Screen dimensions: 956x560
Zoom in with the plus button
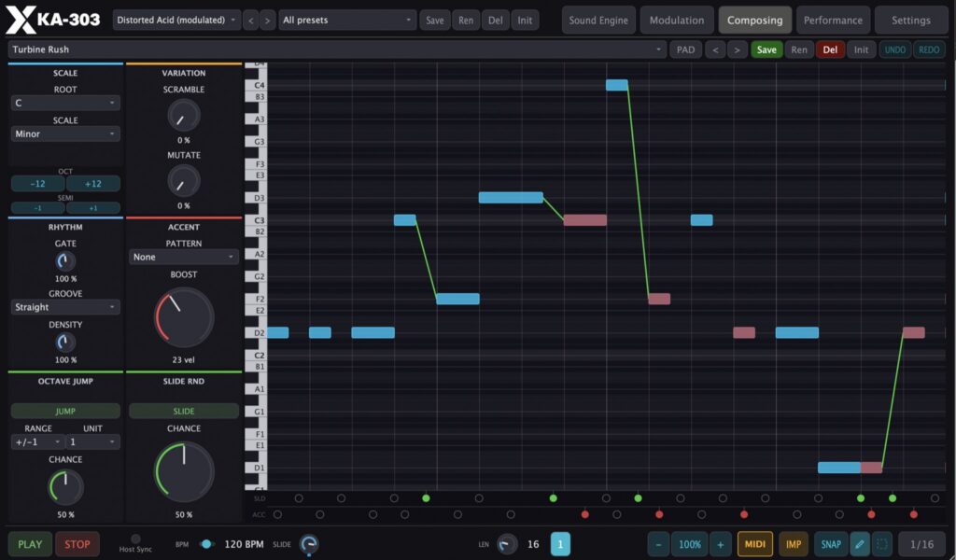(720, 543)
